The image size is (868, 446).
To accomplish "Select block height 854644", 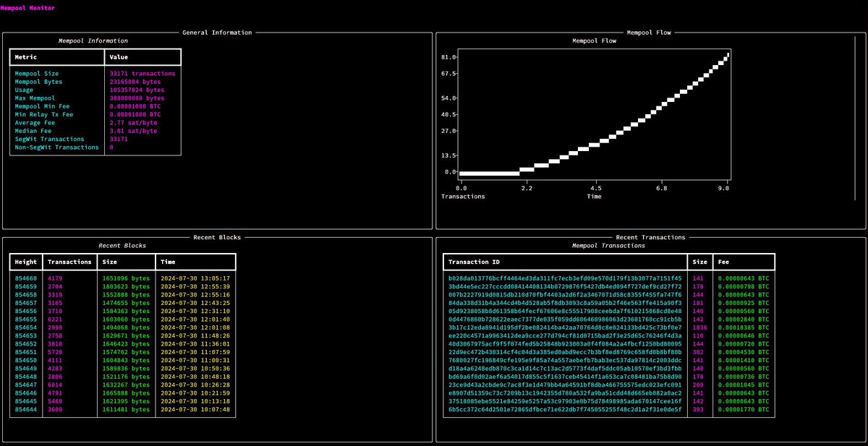I will click(26, 409).
